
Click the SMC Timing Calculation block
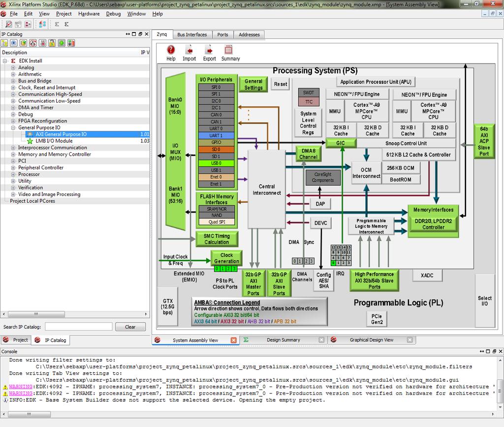[217, 239]
